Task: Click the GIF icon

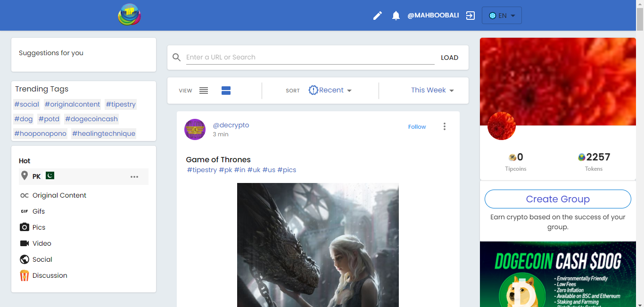Action: coord(25,211)
